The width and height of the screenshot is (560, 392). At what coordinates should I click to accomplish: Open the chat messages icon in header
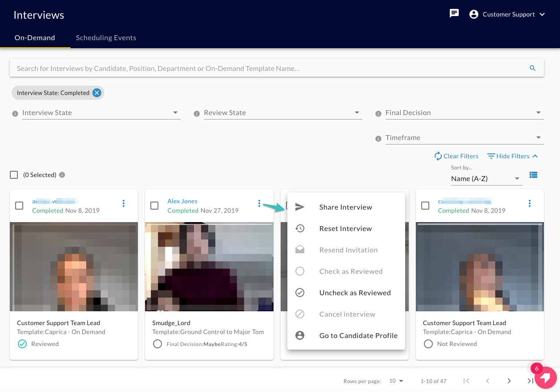point(454,14)
